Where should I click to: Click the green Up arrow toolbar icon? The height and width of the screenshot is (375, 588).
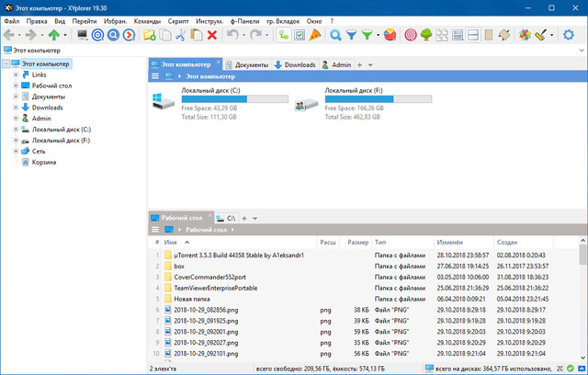[54, 35]
